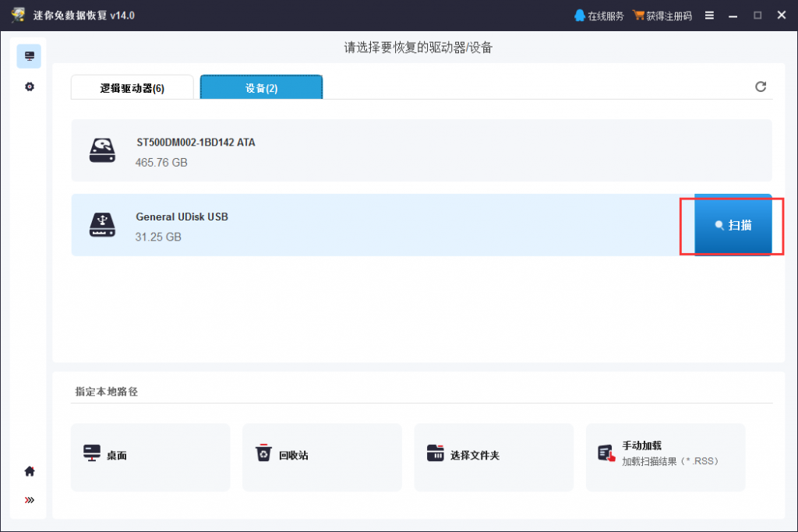This screenshot has height=532, width=798.
Task: Click the 指定本地路径 section heading
Action: [x=107, y=392]
